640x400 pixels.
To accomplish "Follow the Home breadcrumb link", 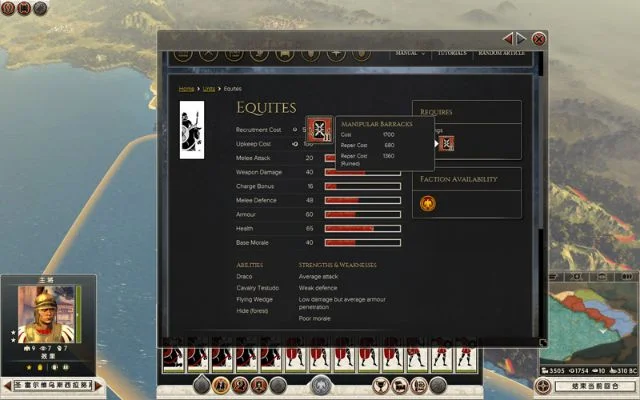I will pyautogui.click(x=186, y=89).
